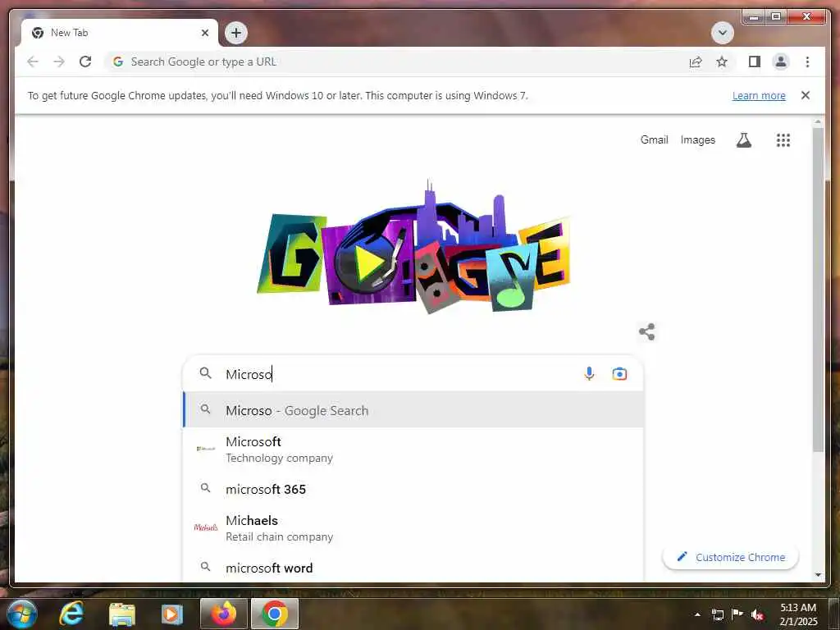Open a new tab with the plus button
This screenshot has width=840, height=630.
point(236,33)
